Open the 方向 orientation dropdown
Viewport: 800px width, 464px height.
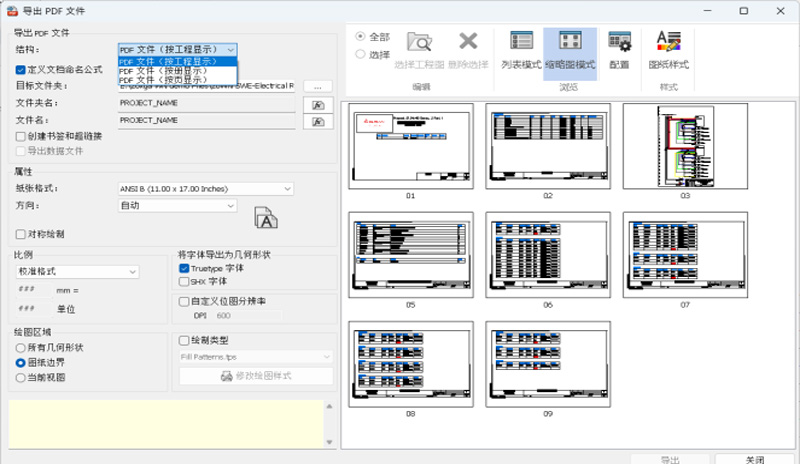(x=176, y=205)
